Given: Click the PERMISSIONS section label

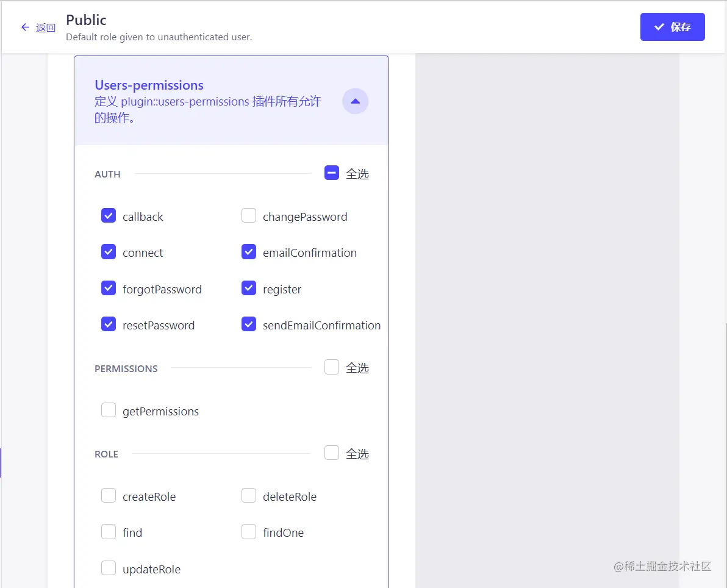Looking at the screenshot, I should coord(126,368).
